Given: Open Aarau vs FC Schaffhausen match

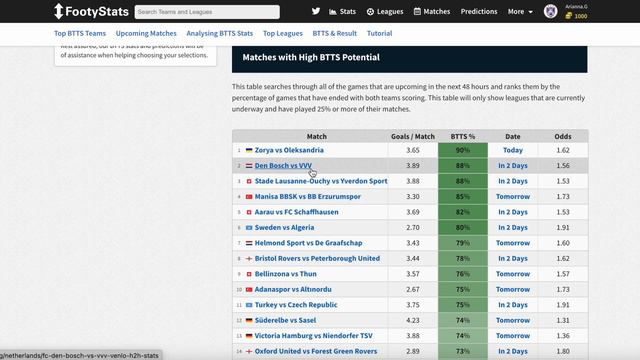Looking at the screenshot, I should tap(296, 212).
